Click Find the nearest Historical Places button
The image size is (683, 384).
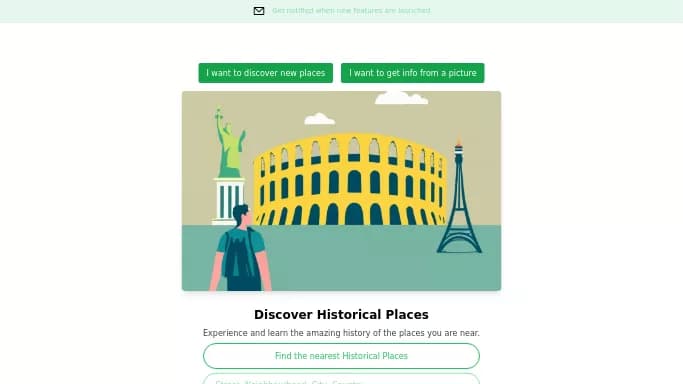[x=342, y=356]
